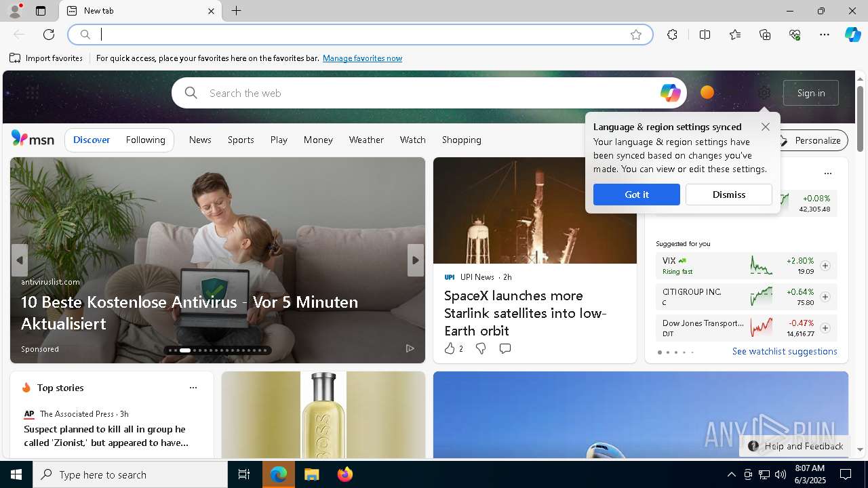Click the ad choices icon on sponsored card
Viewport: 868px width, 488px height.
tap(410, 348)
